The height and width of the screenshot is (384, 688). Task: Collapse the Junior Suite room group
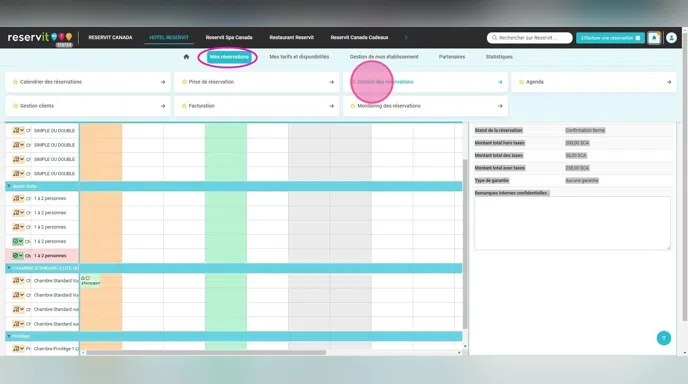(x=8, y=186)
